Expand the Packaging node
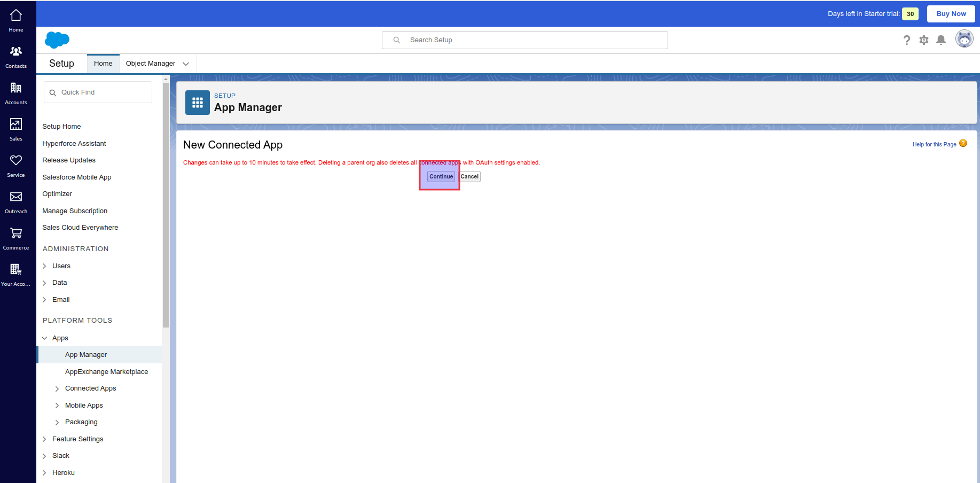 point(57,423)
